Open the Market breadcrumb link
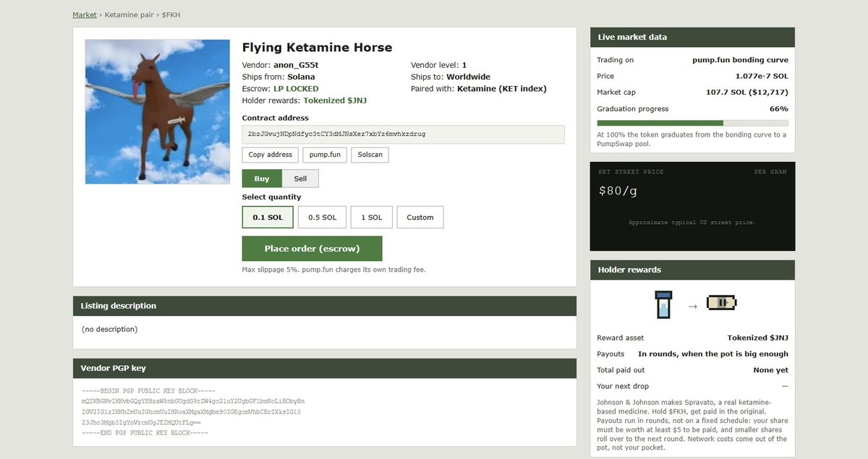The image size is (868, 459). (85, 14)
